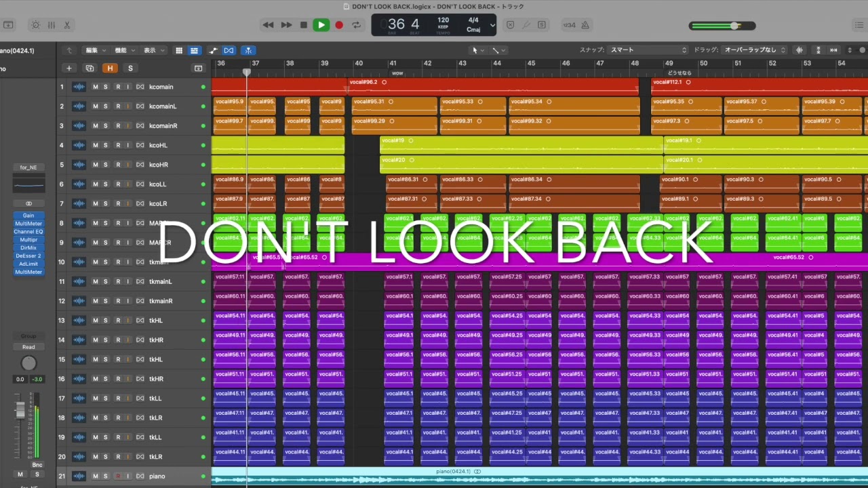The image size is (868, 488).
Task: Click the Stop transport button
Action: click(x=304, y=25)
